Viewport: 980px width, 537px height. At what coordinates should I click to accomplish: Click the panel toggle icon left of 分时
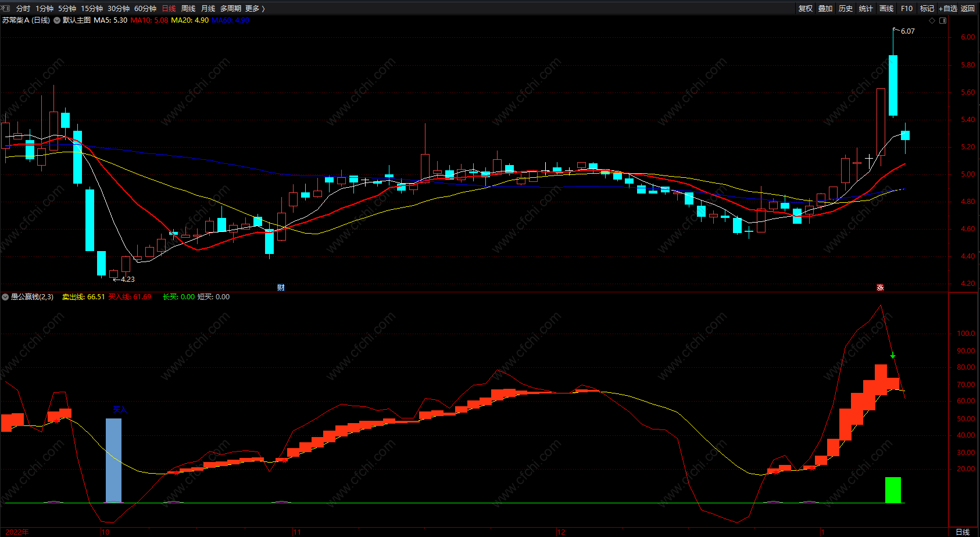(x=6, y=8)
